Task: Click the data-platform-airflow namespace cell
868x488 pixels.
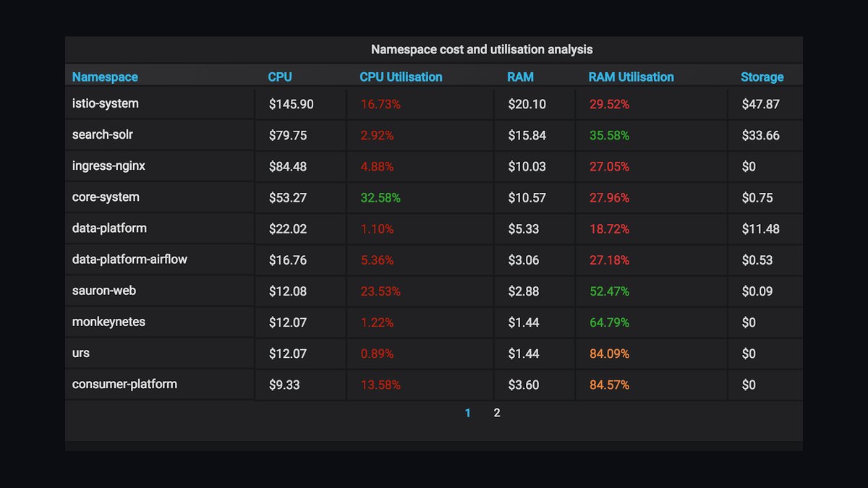Action: (x=160, y=260)
